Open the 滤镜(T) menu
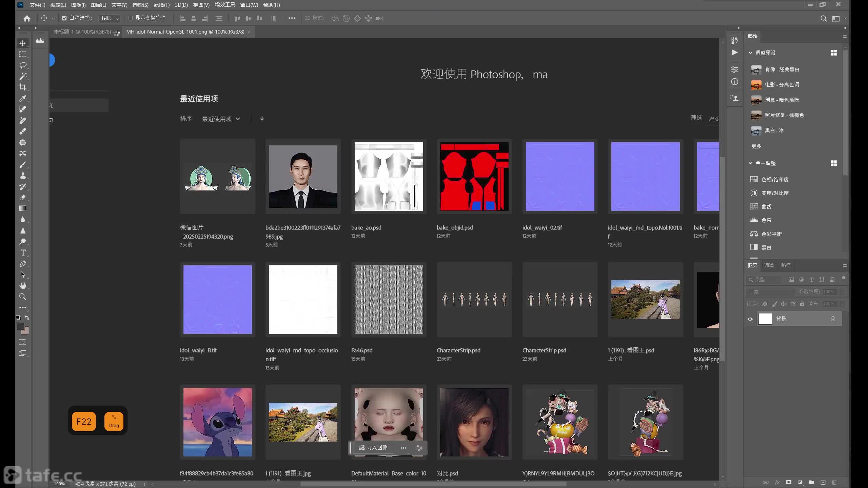Viewport: 868px width, 488px height. [161, 5]
